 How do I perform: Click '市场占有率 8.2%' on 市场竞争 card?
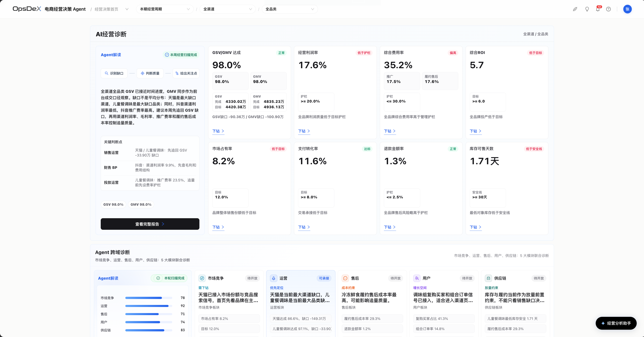pos(229,319)
